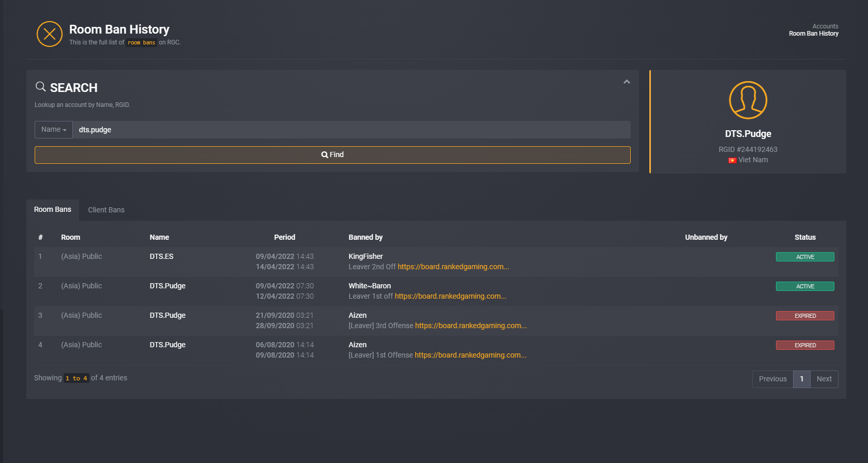
Task: Sort table by Name column
Action: pyautogui.click(x=159, y=237)
